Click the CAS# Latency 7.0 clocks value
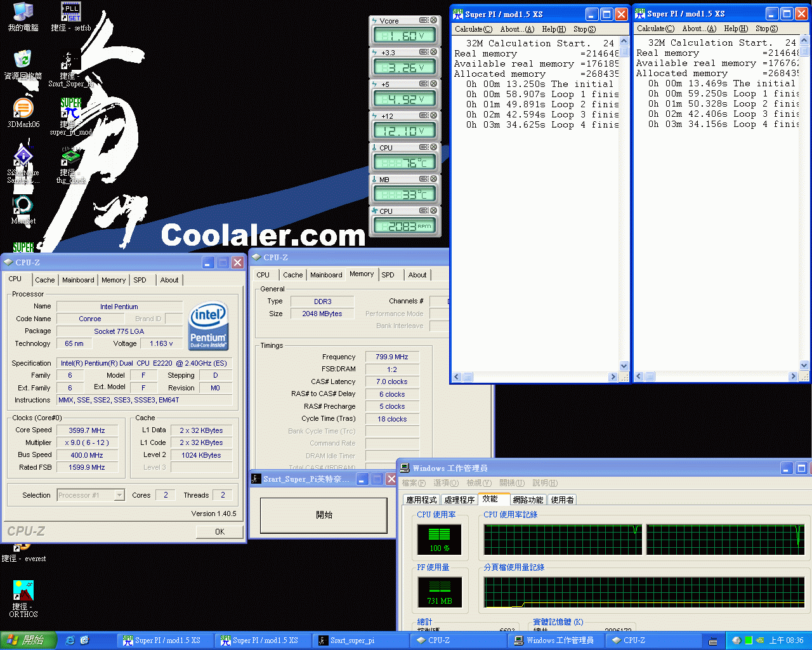Viewport: 812px width, 650px height. coord(392,381)
